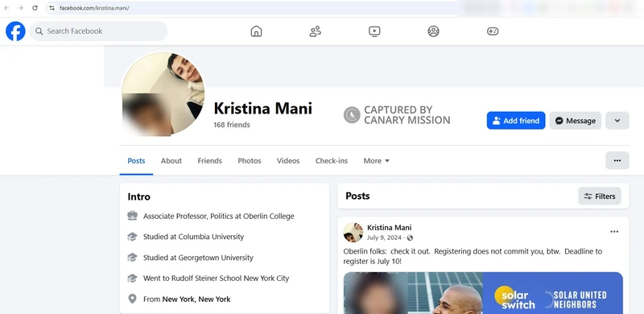
Task: Switch to the Photos tab
Action: 250,161
